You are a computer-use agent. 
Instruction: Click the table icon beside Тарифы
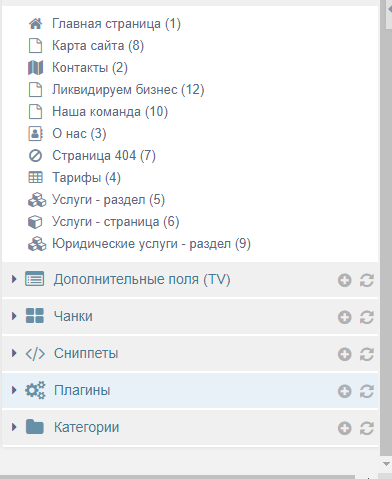(35, 177)
